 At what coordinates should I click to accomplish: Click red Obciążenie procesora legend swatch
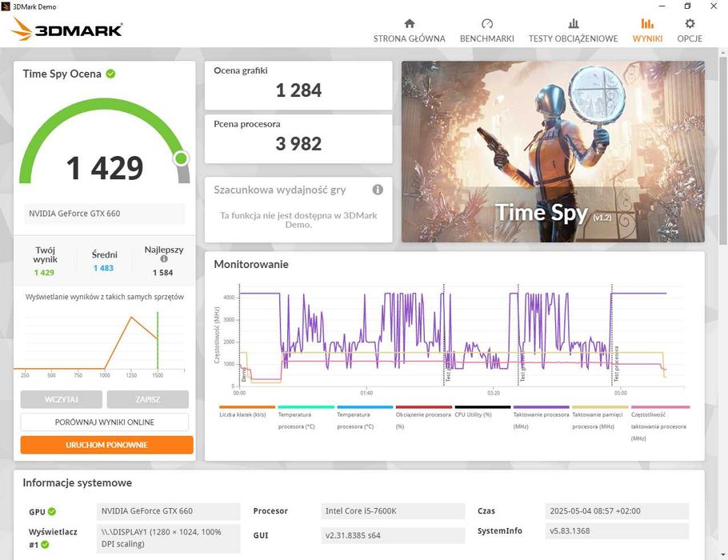pyautogui.click(x=423, y=407)
